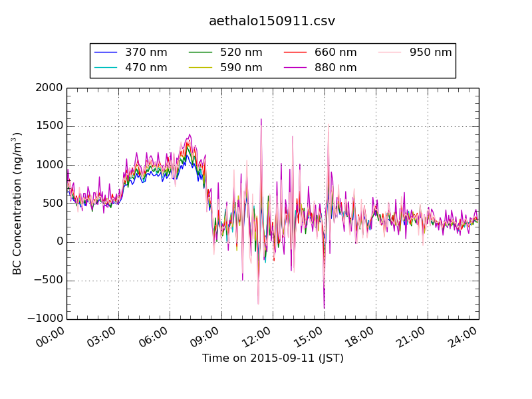Click the 500 y-axis tick label
The image size is (532, 399).
53,203
